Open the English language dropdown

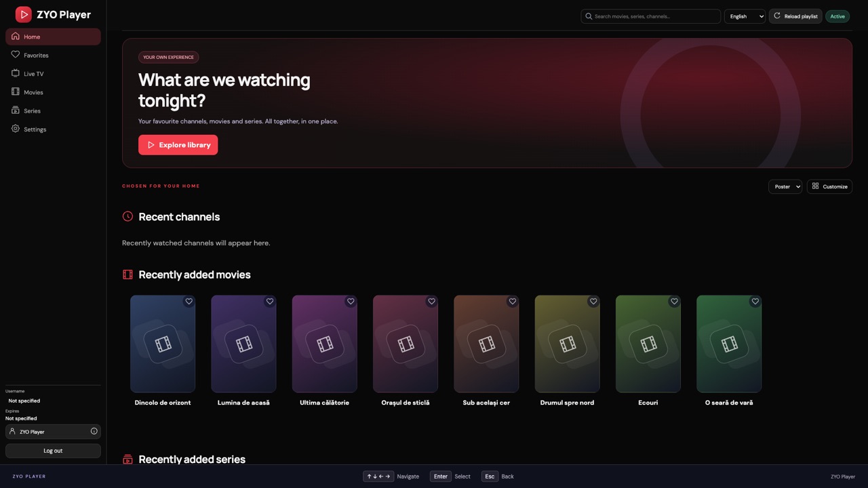click(745, 16)
